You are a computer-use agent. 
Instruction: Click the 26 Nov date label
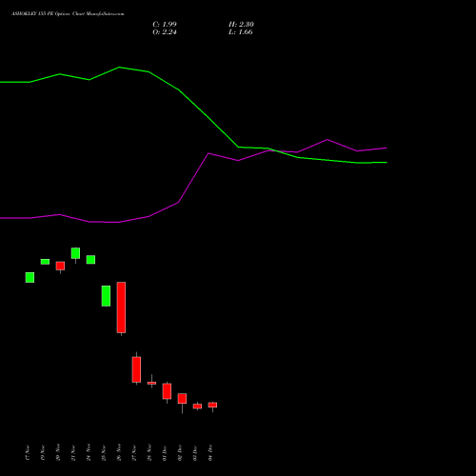[x=119, y=453]
